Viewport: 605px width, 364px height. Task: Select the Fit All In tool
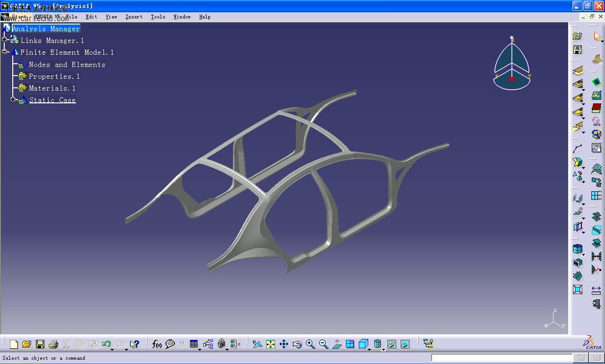click(x=270, y=344)
